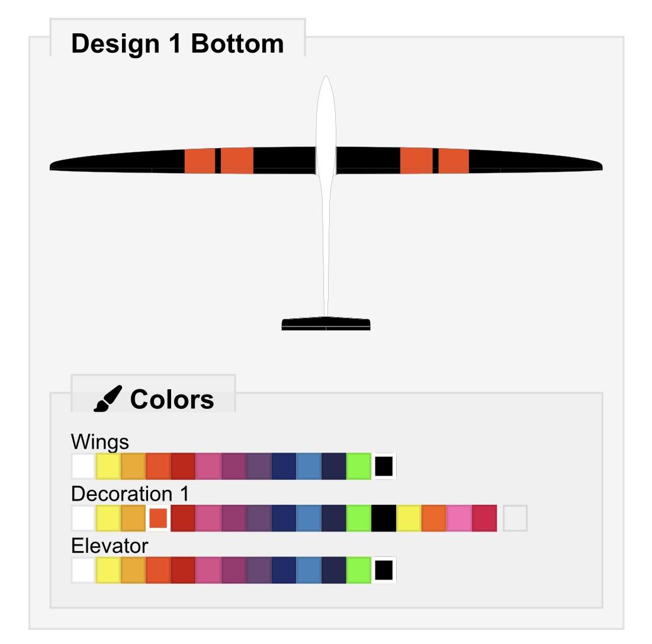Open the Design 1 Bottom tab

point(177,44)
